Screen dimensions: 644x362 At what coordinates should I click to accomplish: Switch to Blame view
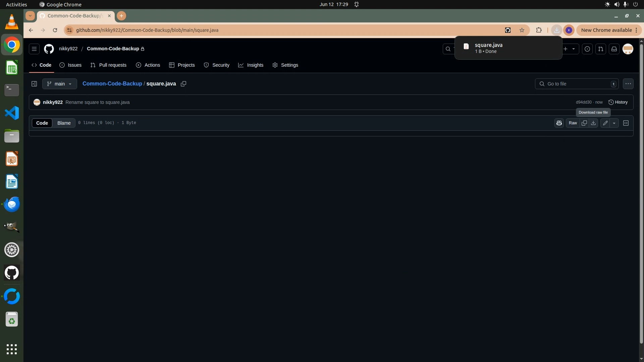64,123
